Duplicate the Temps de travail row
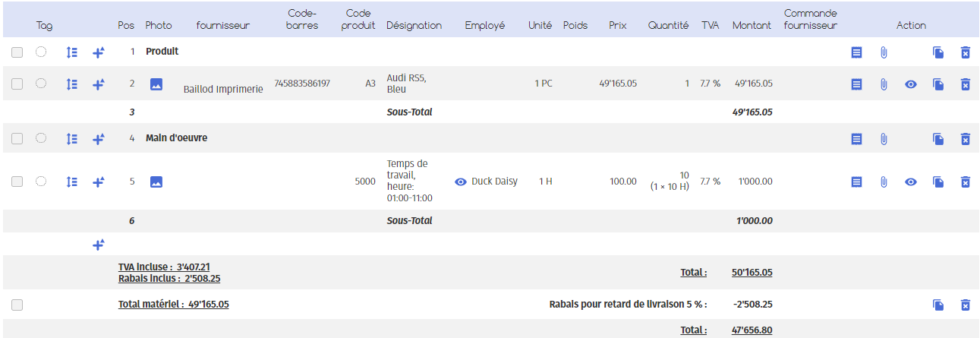980x338 pixels. pyautogui.click(x=938, y=182)
